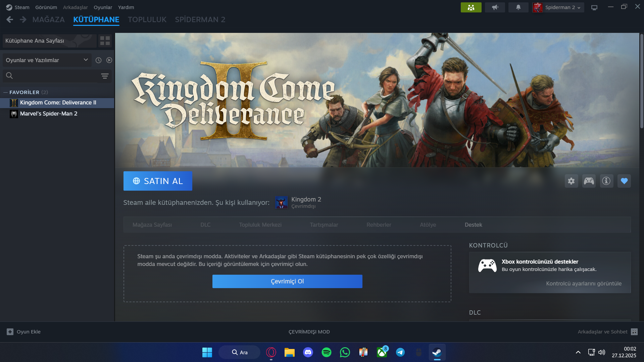Open Topluluk Merkezi link

[260, 225]
